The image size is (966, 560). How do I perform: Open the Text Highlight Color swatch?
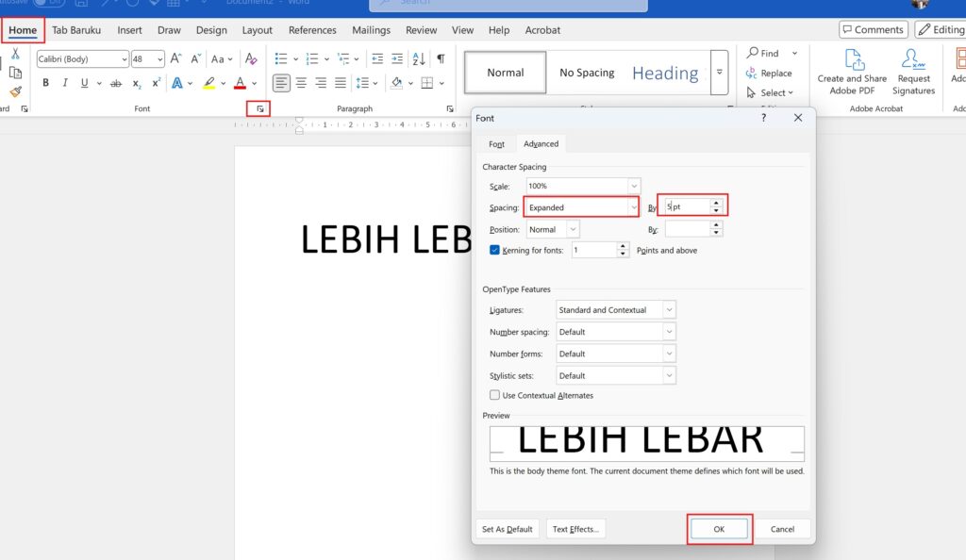point(208,83)
